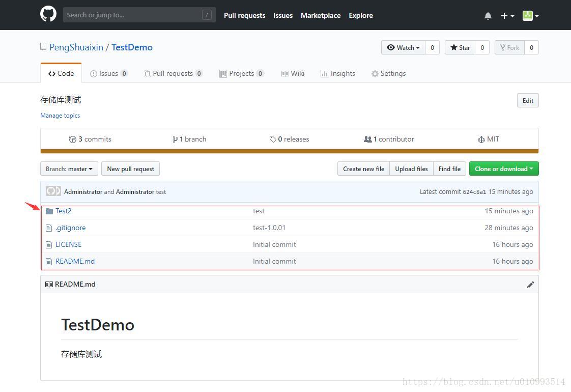Click Upload files
Image resolution: width=571 pixels, height=392 pixels.
pos(412,169)
